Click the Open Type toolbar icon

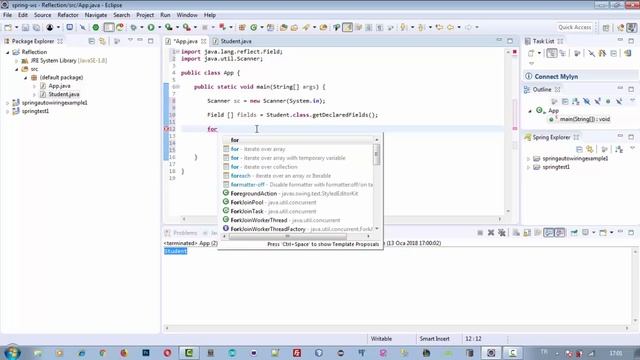283,27
